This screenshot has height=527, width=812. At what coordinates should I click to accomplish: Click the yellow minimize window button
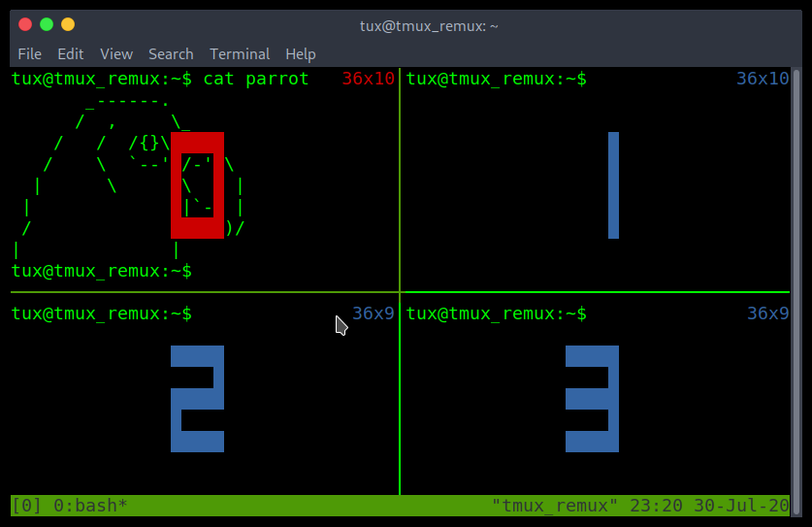68,24
